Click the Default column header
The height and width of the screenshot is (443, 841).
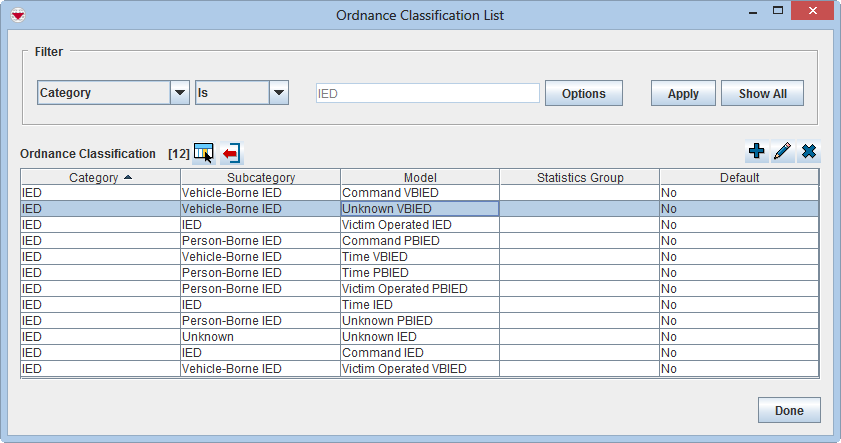[739, 177]
